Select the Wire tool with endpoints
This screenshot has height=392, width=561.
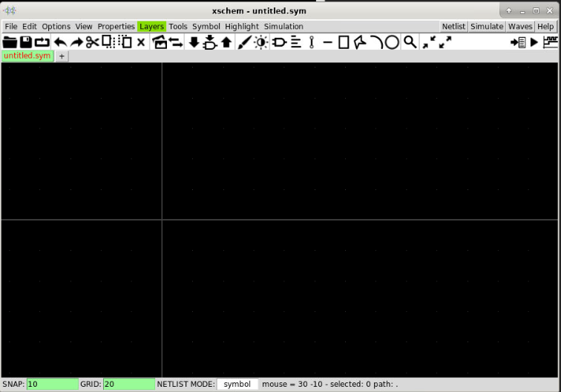tap(312, 42)
